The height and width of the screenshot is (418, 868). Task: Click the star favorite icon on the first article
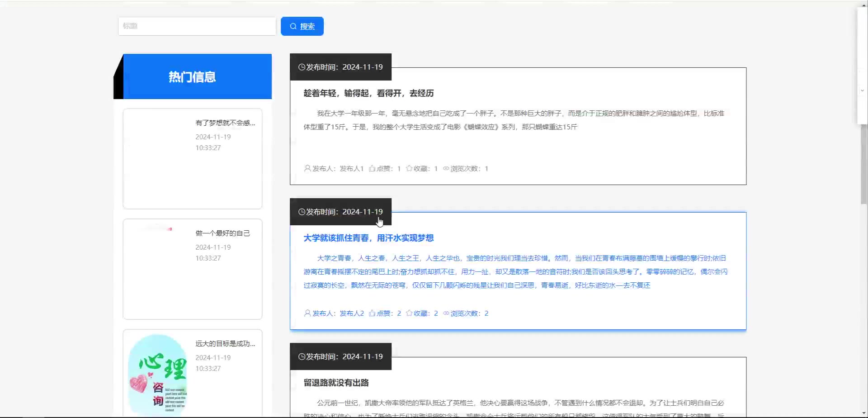(x=409, y=169)
